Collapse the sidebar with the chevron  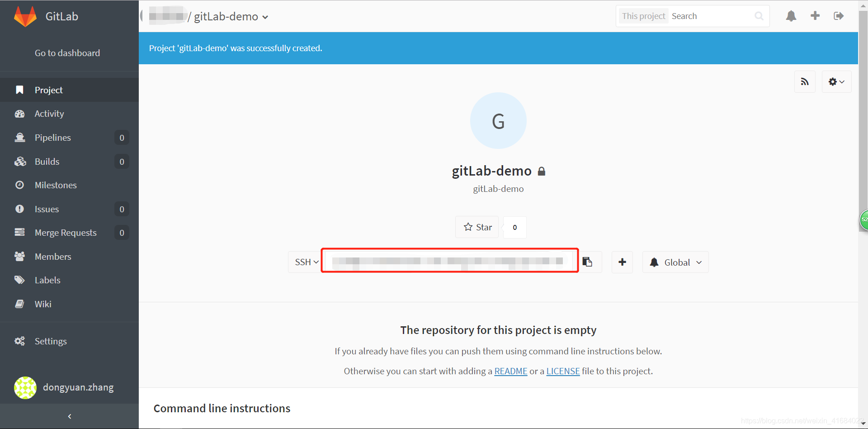tap(70, 416)
